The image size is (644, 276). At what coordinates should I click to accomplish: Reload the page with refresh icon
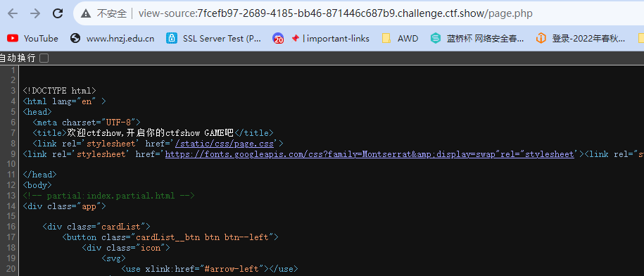click(x=58, y=13)
